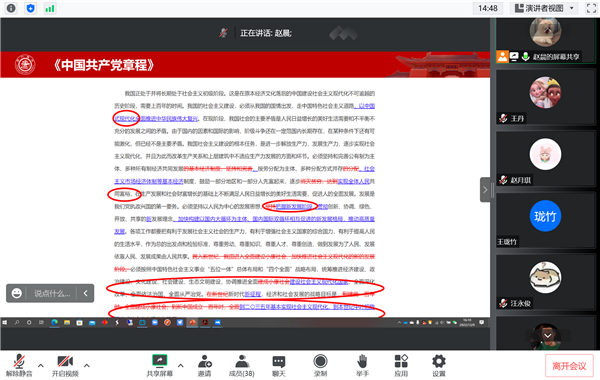Check the green network signal icon
The height and width of the screenshot is (380, 600).
(50, 8)
